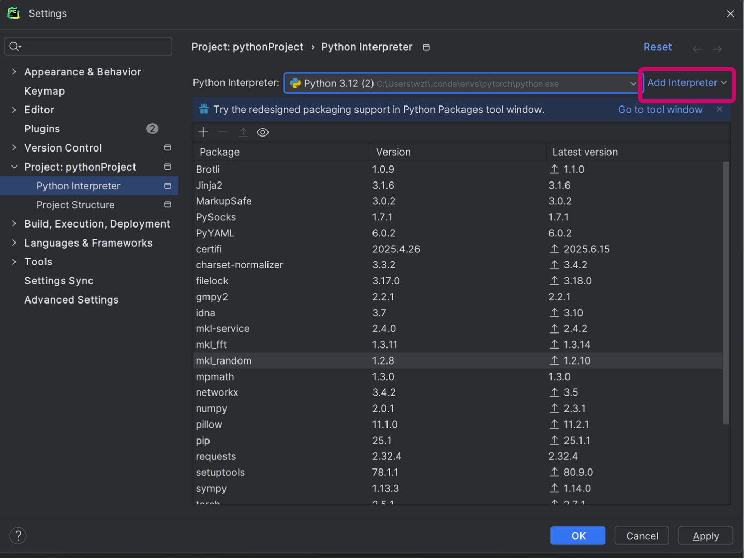Click the Go to tool window link
Viewport: 745px width, 560px height.
pyautogui.click(x=660, y=110)
